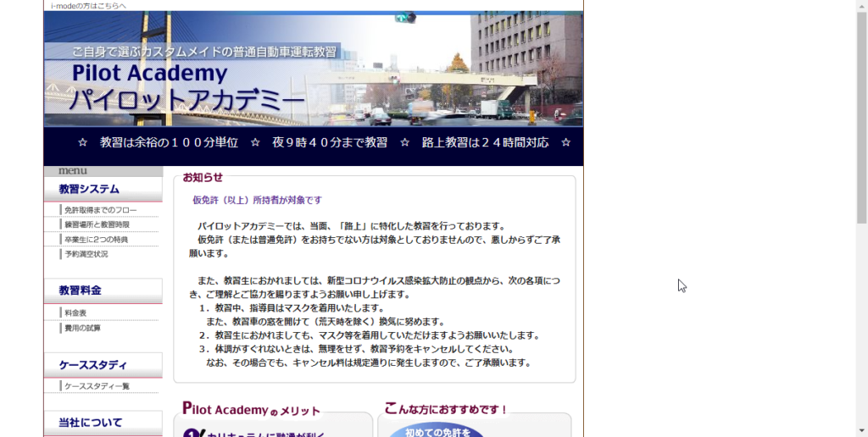
Task: Check 予約満空状況 availability link
Action: [86, 254]
